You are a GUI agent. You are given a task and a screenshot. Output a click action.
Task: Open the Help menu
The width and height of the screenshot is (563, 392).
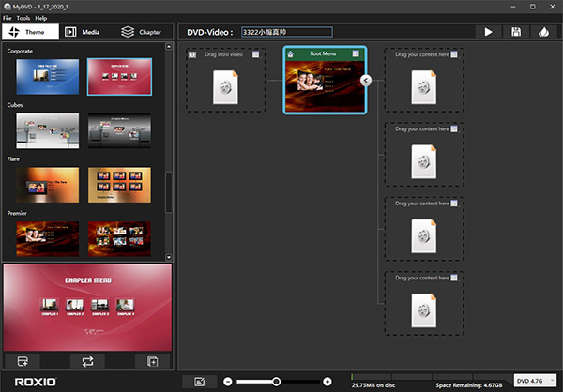pos(41,18)
